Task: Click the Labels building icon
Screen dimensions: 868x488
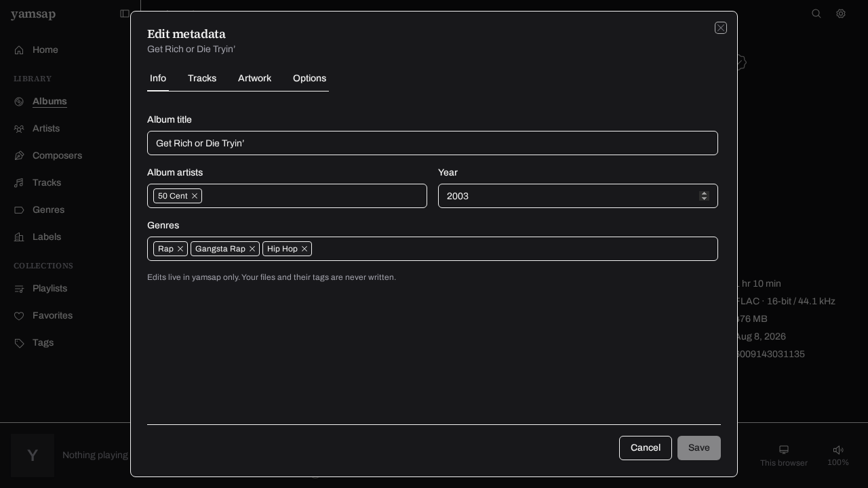Action: coord(19,237)
